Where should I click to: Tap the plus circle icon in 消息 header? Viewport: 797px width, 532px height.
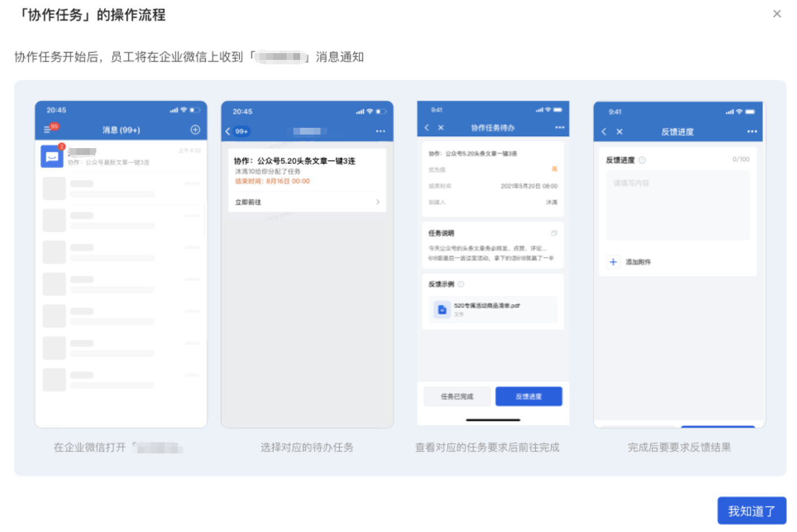(x=195, y=129)
